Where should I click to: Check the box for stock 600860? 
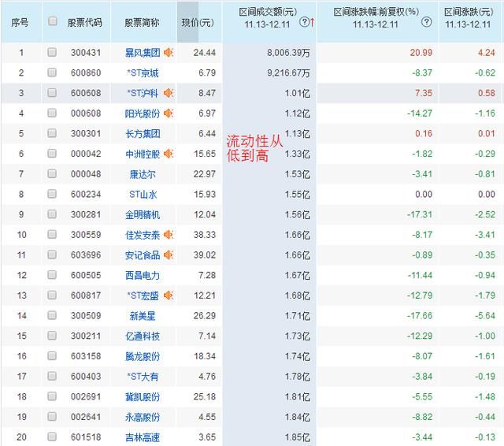[x=52, y=72]
